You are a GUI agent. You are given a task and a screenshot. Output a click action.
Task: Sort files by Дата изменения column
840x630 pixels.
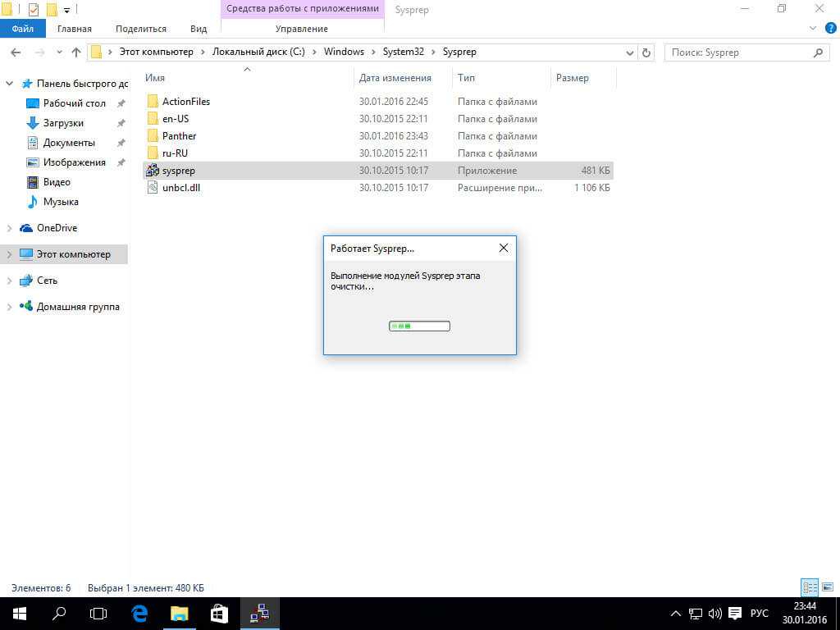click(395, 78)
